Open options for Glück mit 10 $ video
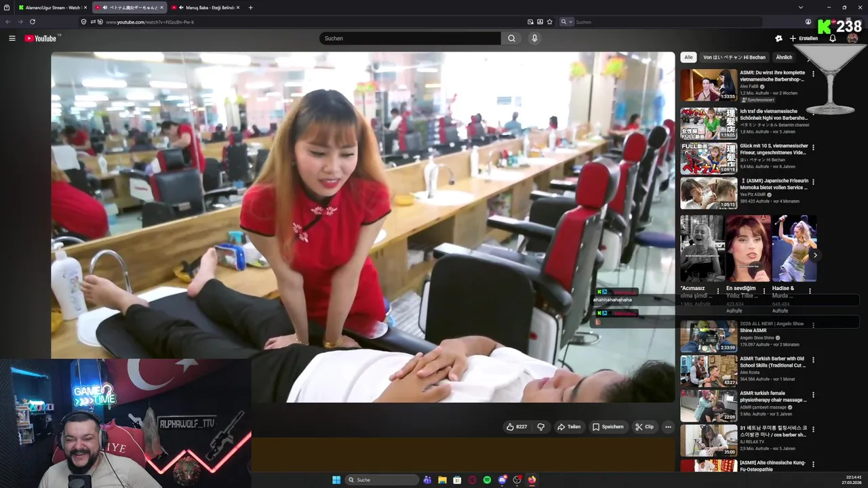The width and height of the screenshot is (868, 488). [x=813, y=147]
